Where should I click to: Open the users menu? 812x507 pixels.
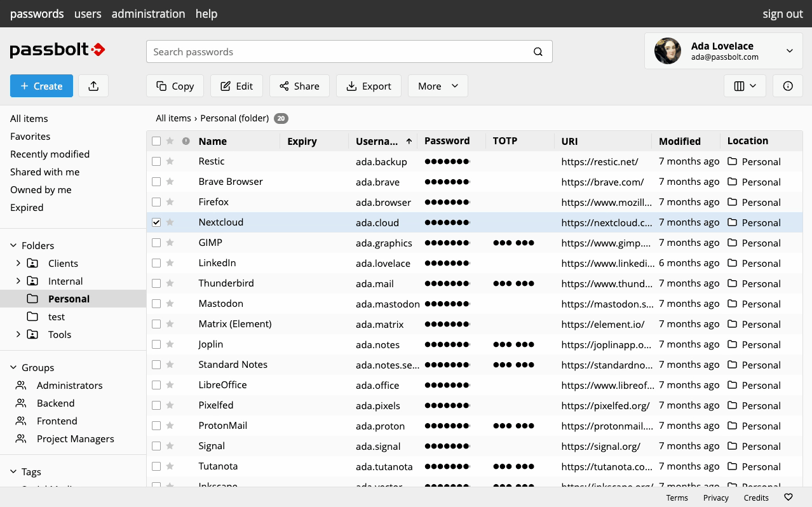(88, 13)
